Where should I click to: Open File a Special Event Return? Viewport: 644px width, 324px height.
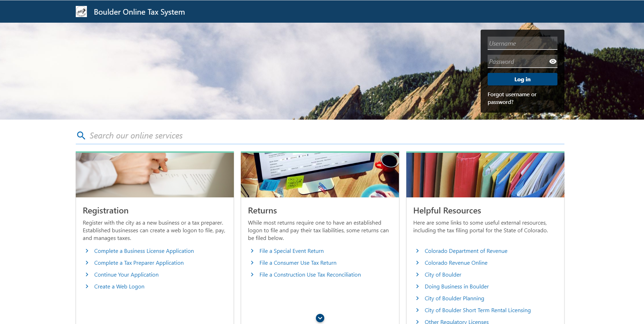[x=291, y=251]
